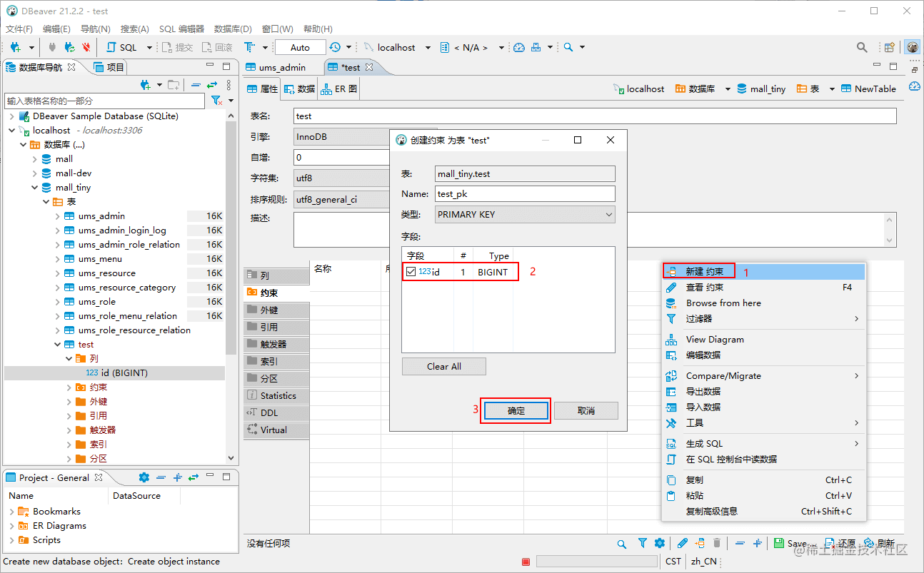This screenshot has width=924, height=573.
Task: Open Project panel settings gear icon
Action: tap(144, 477)
